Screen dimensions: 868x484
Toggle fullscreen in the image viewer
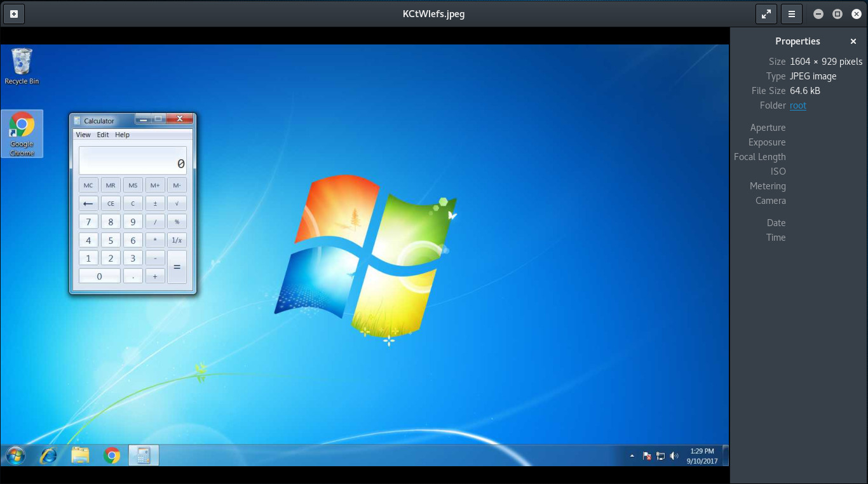click(x=766, y=14)
